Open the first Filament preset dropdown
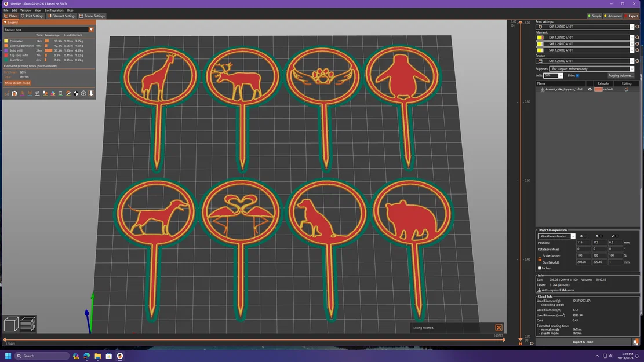644x362 pixels. 585,37
